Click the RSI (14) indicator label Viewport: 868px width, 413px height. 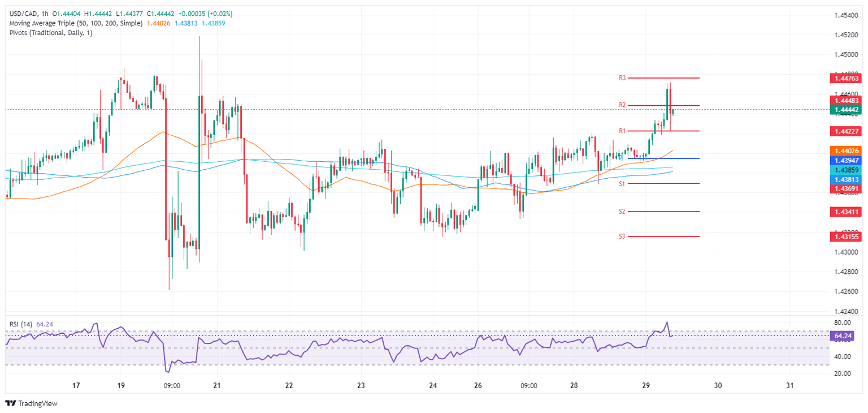tap(21, 324)
